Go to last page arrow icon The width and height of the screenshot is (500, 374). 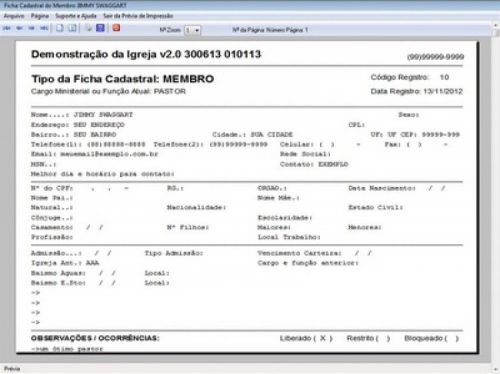[44, 28]
